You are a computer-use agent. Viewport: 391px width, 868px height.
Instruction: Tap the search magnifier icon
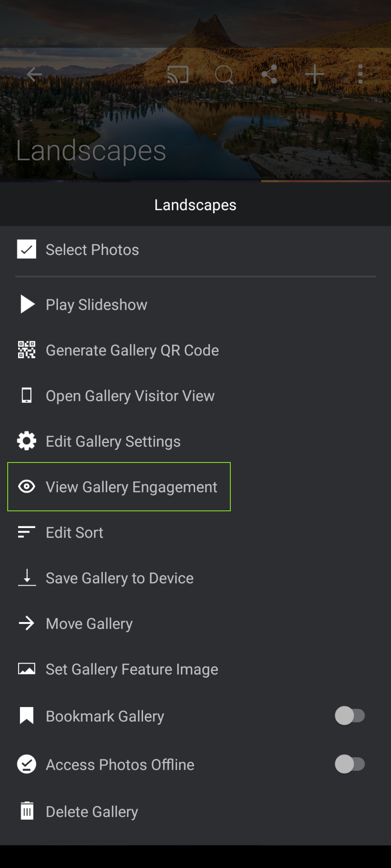(224, 75)
